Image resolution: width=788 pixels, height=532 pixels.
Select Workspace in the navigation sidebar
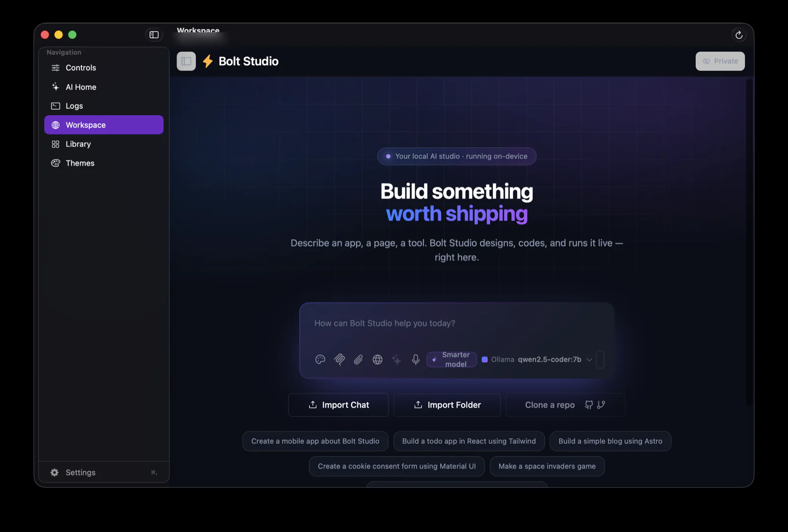point(104,125)
